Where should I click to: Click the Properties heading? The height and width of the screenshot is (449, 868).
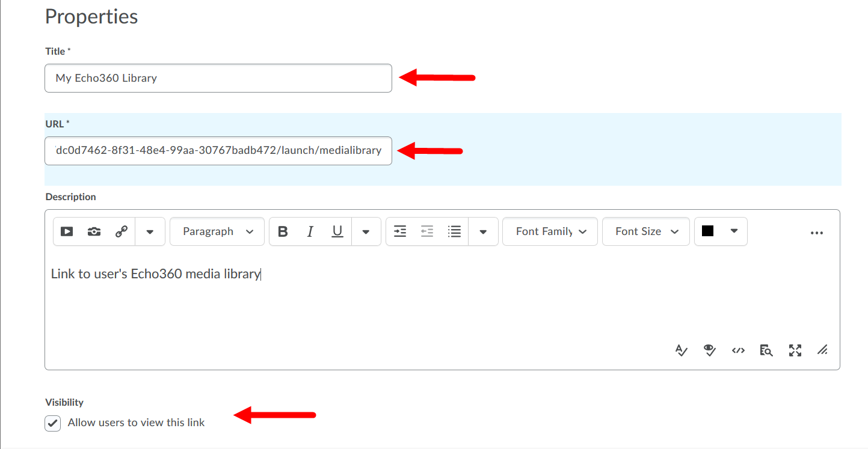pos(91,16)
